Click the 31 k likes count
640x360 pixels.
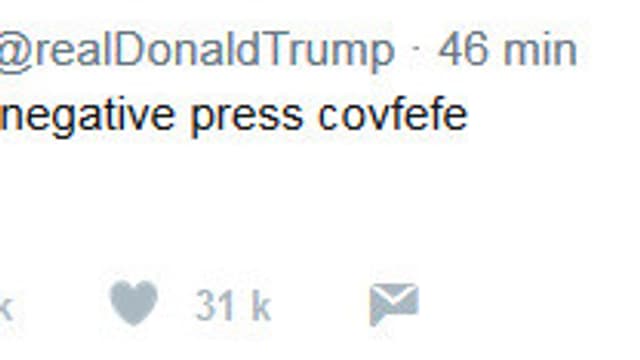pyautogui.click(x=233, y=305)
